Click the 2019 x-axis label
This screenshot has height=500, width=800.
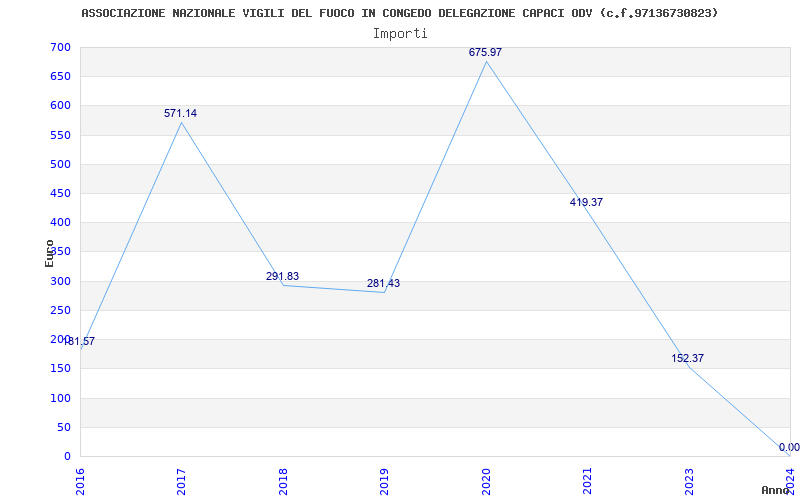[384, 481]
